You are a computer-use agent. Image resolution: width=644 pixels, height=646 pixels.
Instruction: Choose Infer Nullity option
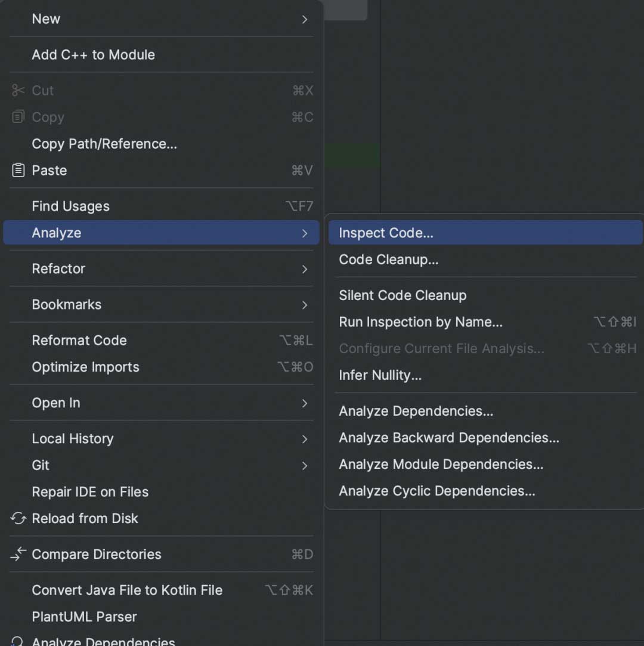coord(380,375)
